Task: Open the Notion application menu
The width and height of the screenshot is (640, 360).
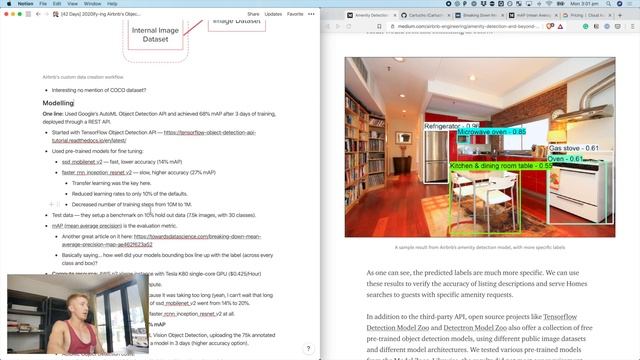Action: pyautogui.click(x=25, y=4)
